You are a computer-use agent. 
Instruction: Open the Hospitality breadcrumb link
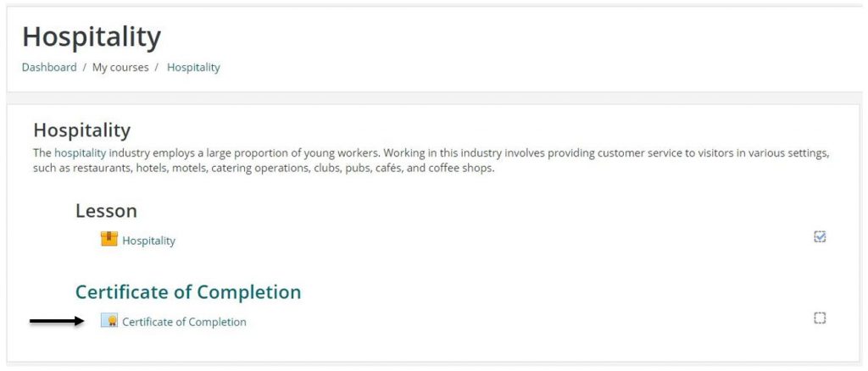193,68
